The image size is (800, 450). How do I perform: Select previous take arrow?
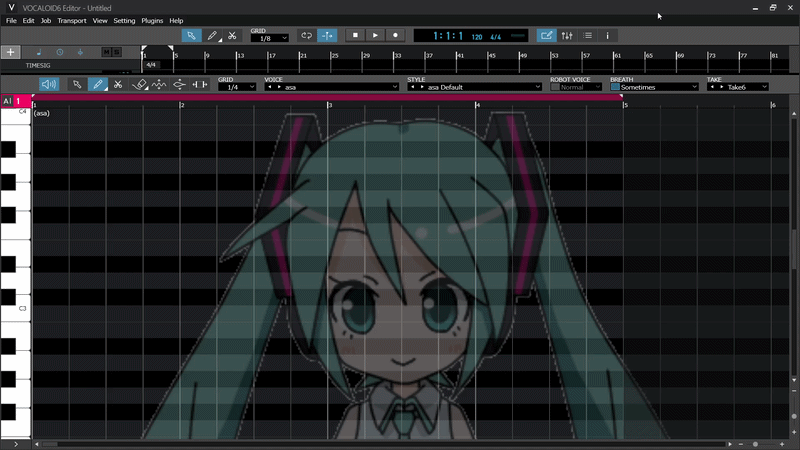click(x=712, y=87)
